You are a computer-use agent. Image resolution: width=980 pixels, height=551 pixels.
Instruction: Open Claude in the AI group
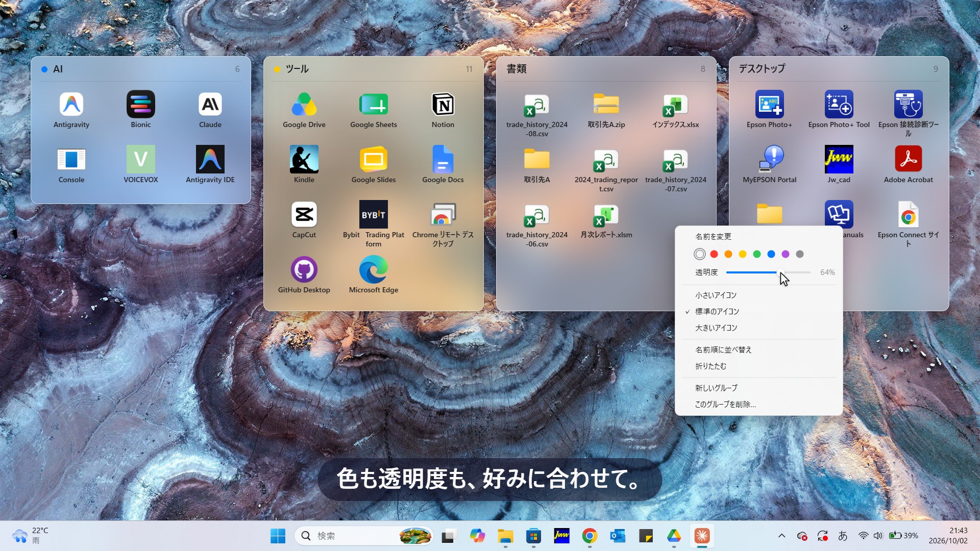[210, 105]
